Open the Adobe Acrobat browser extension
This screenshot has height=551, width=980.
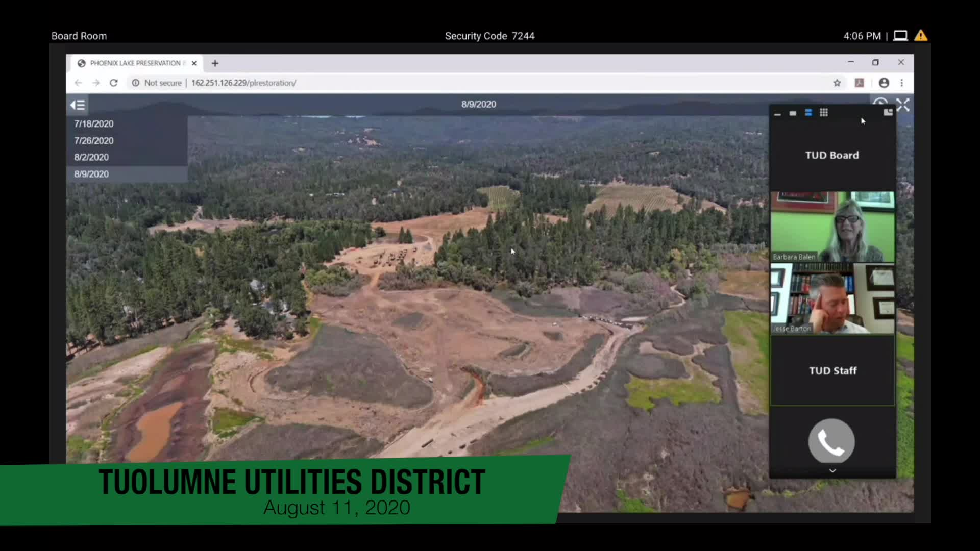859,83
